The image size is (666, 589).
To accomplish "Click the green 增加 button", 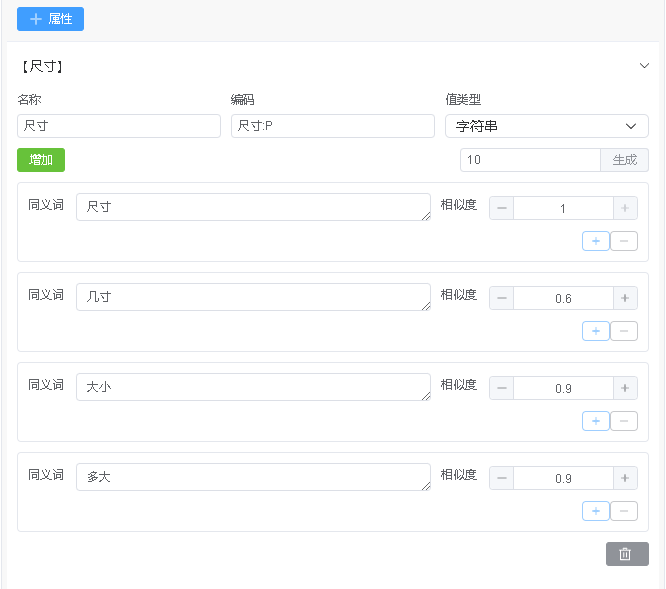I will (x=41, y=160).
